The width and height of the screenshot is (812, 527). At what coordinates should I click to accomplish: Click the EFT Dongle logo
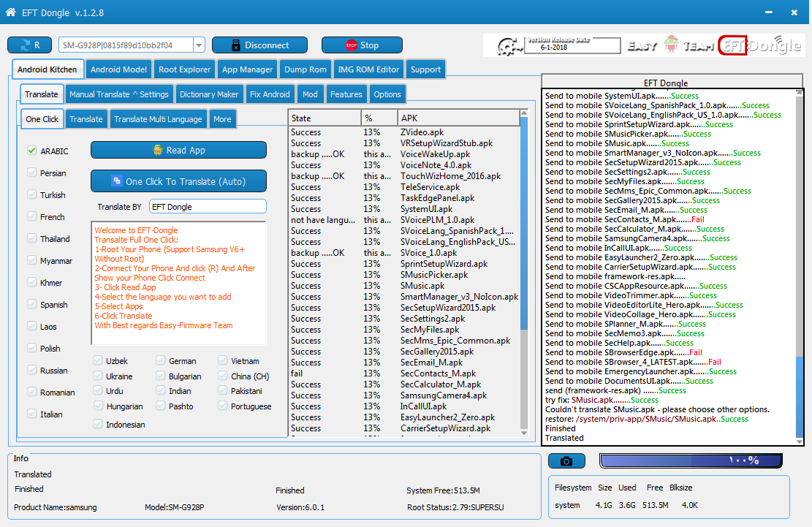coord(759,46)
